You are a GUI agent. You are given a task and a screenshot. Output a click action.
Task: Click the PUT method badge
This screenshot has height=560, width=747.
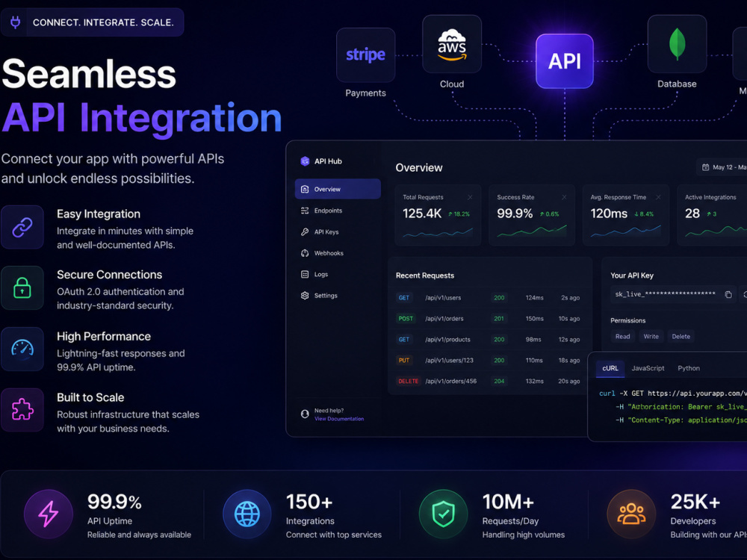(404, 361)
